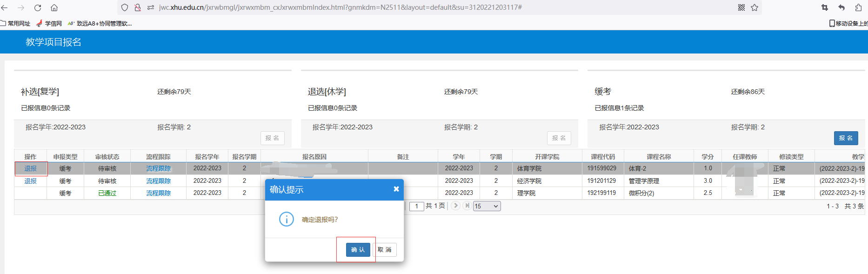Image resolution: width=868 pixels, height=274 pixels.
Task: Open 流程跟踪 for the 已通过 row
Action: [158, 193]
